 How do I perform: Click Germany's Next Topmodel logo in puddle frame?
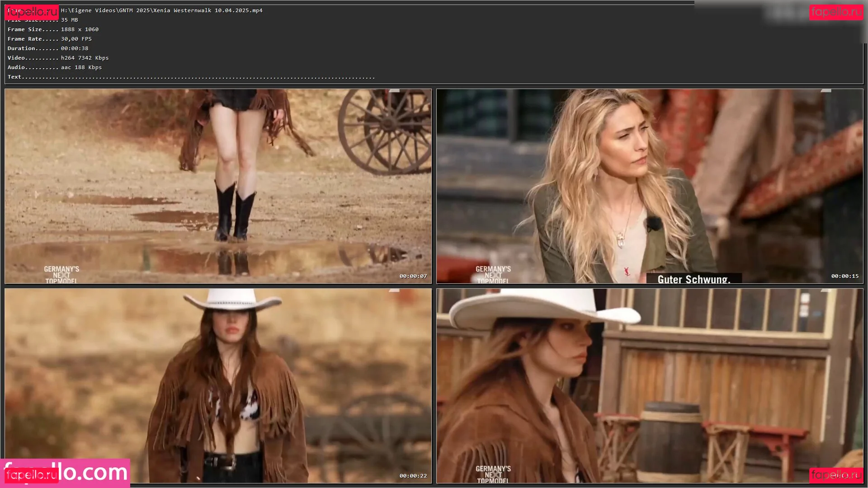[61, 275]
